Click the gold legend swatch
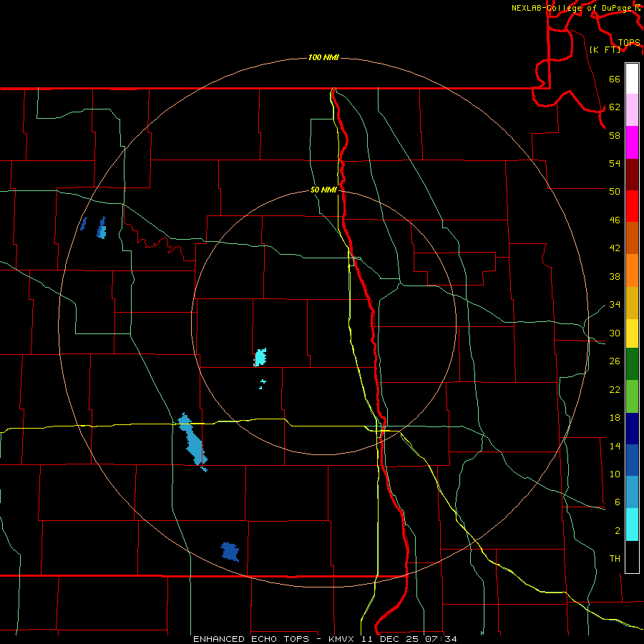Viewport: 644px width, 644px height. 632,303
